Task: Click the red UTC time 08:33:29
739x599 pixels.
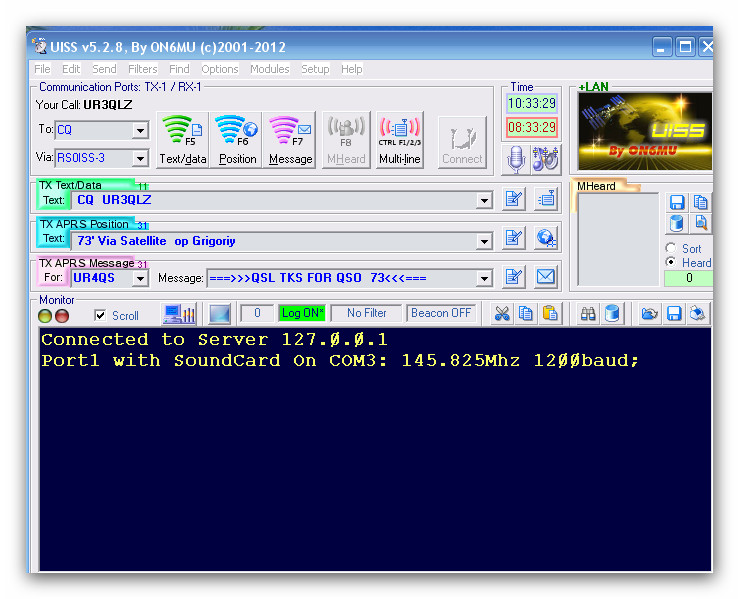Action: [532, 127]
